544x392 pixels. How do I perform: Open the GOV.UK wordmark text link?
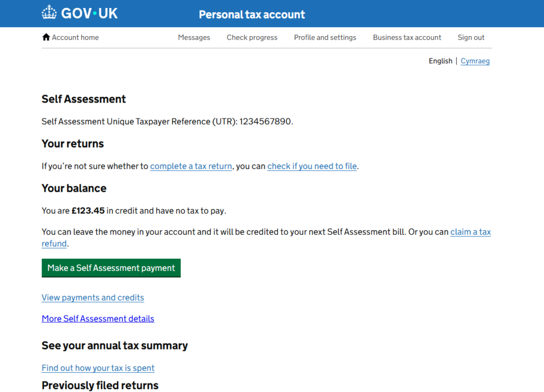[89, 13]
